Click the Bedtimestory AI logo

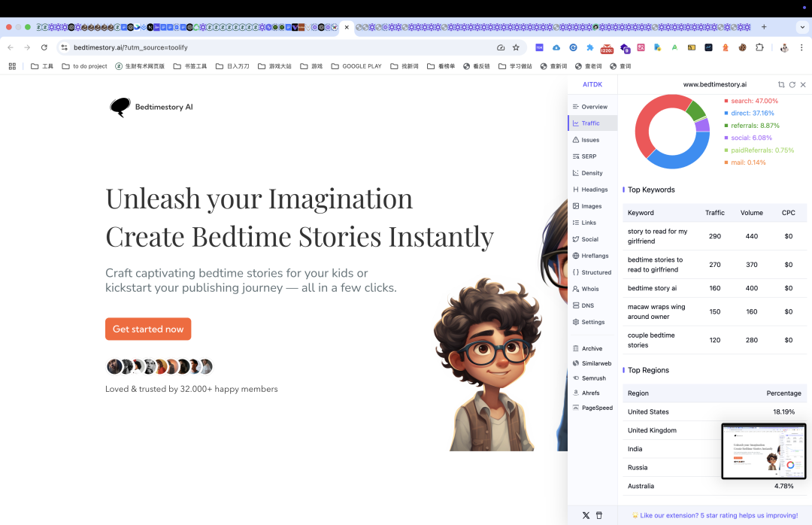click(151, 107)
